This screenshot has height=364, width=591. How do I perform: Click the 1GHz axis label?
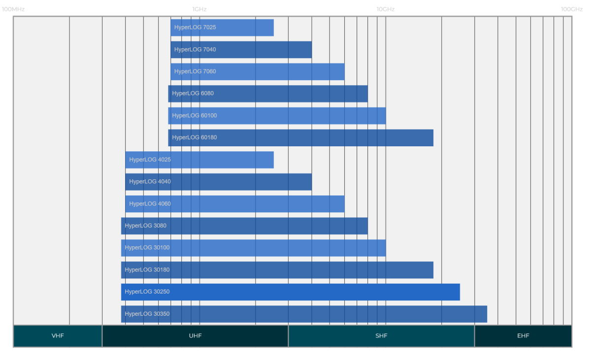coord(199,9)
